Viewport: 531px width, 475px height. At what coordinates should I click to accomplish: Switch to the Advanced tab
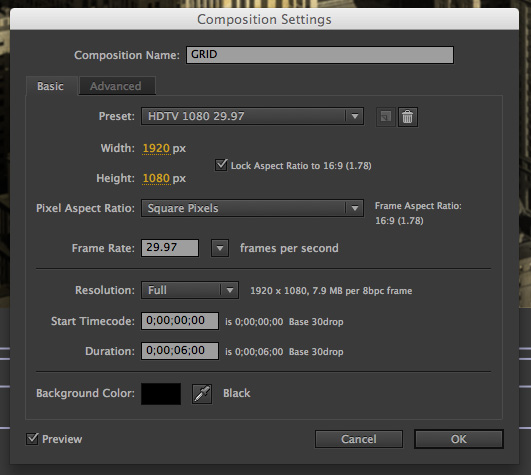click(117, 86)
